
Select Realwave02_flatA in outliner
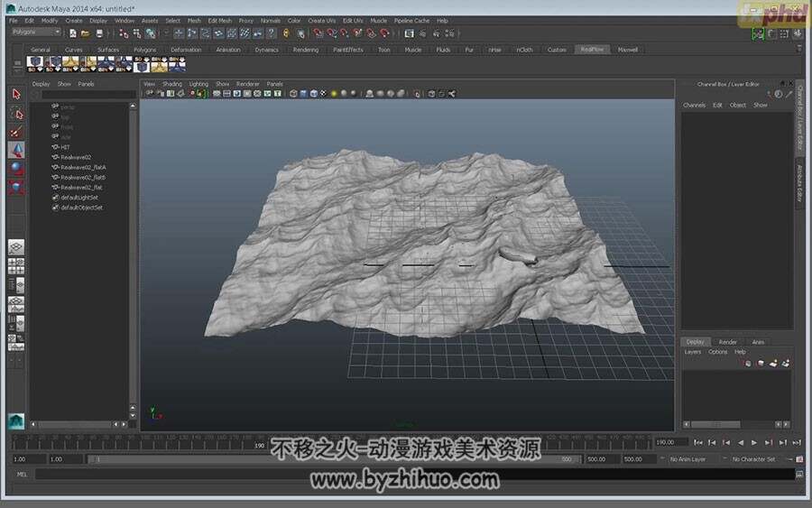click(83, 167)
